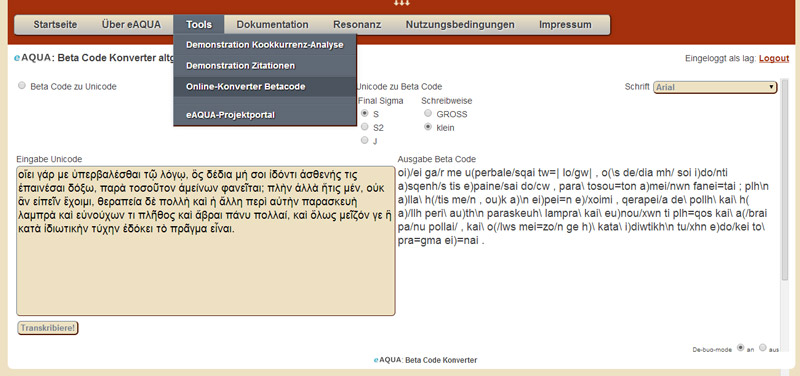
Task: Choose klein Schreibweise
Action: [428, 127]
